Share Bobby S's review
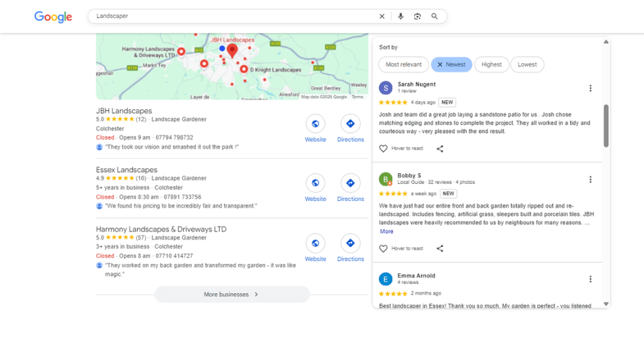 click(440, 249)
